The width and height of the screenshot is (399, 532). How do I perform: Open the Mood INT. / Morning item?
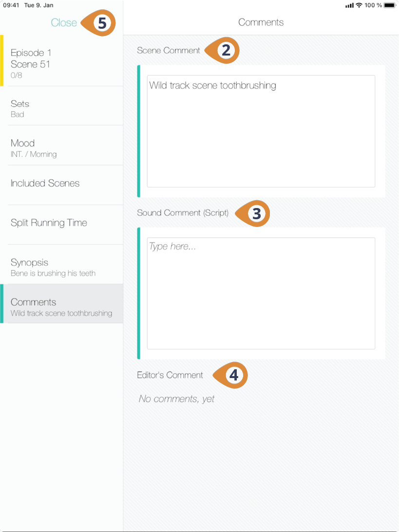(61, 145)
